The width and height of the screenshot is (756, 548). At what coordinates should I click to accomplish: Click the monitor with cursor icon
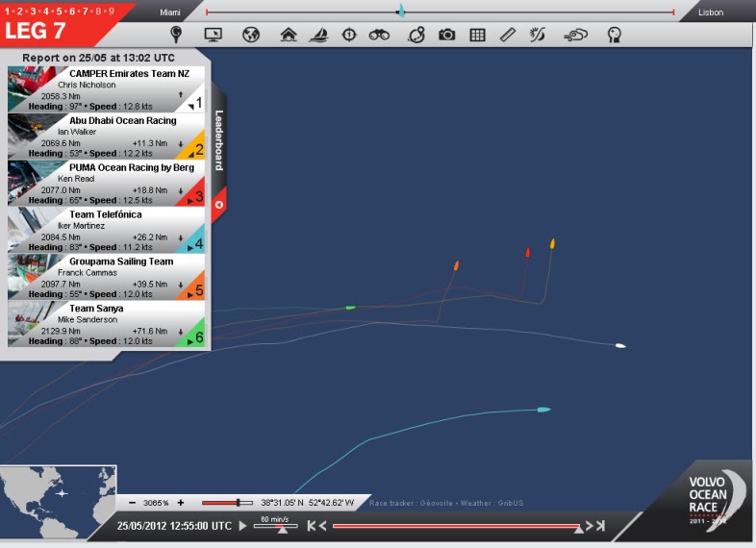click(214, 35)
